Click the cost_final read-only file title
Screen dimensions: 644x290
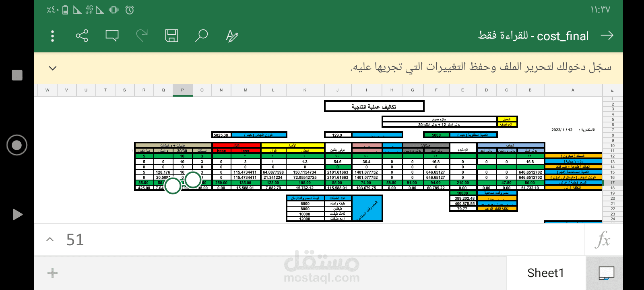point(533,36)
